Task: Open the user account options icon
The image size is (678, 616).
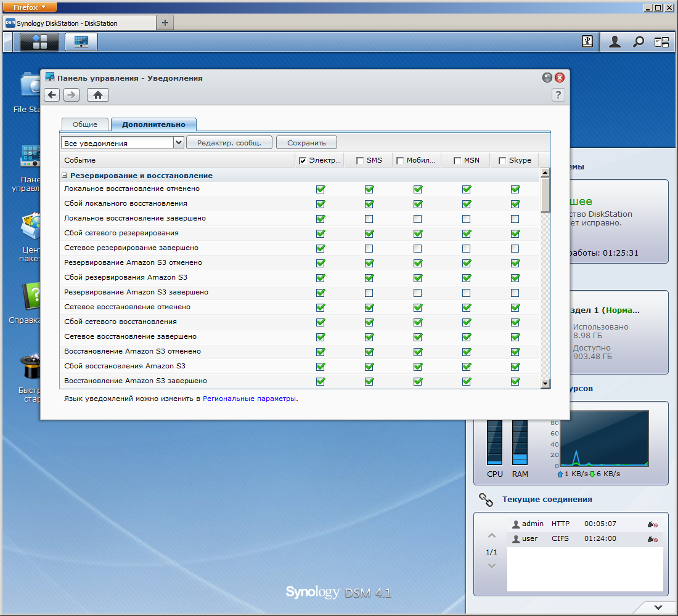Action: coord(615,42)
